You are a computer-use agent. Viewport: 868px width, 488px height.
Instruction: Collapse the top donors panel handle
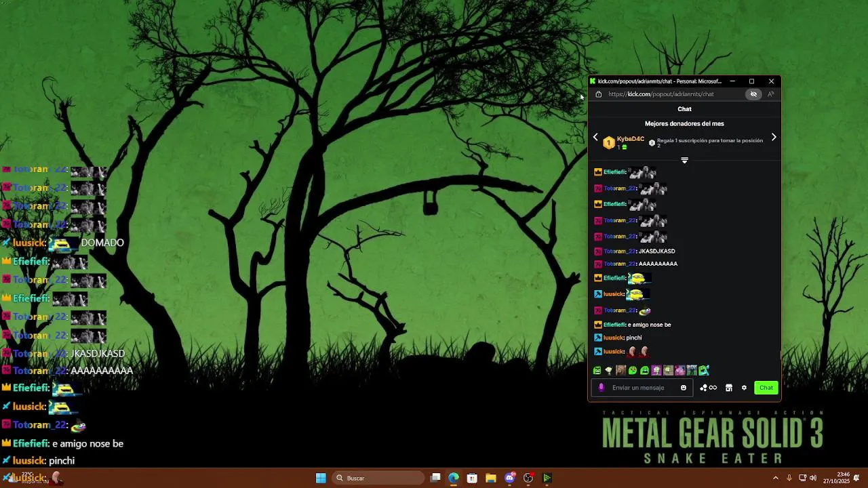coord(684,161)
